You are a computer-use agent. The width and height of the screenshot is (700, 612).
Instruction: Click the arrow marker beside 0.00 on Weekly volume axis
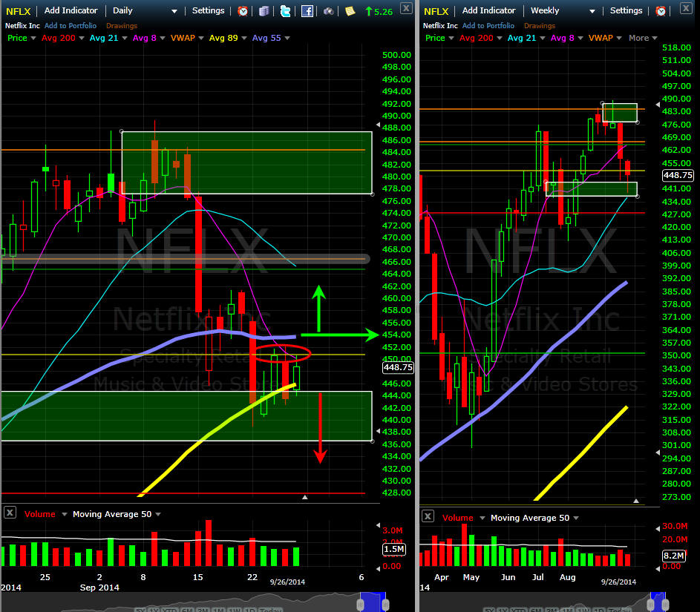tap(658, 569)
